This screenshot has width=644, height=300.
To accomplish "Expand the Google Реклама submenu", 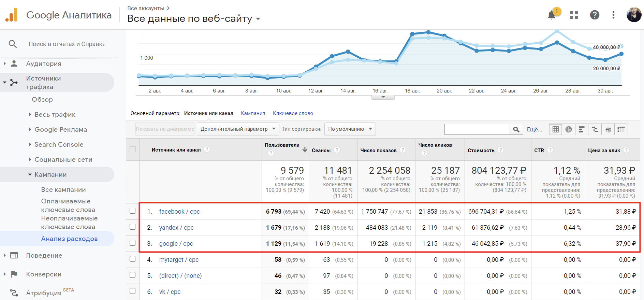I will click(30, 129).
